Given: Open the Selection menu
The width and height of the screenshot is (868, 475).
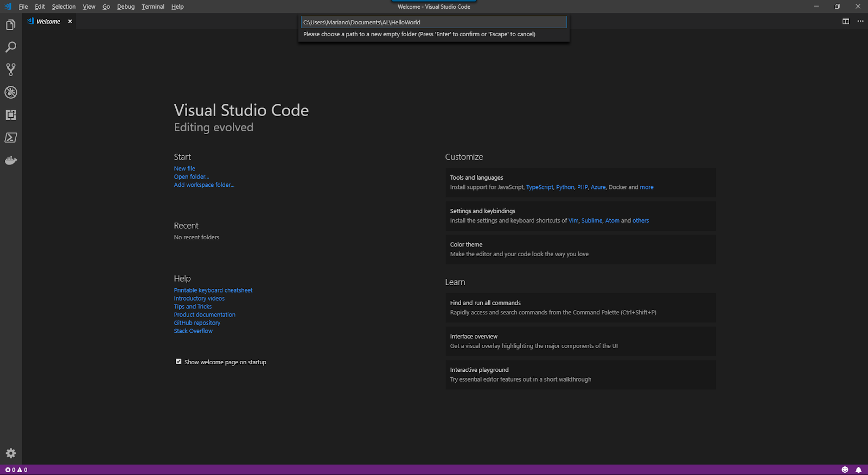Looking at the screenshot, I should coord(63,7).
